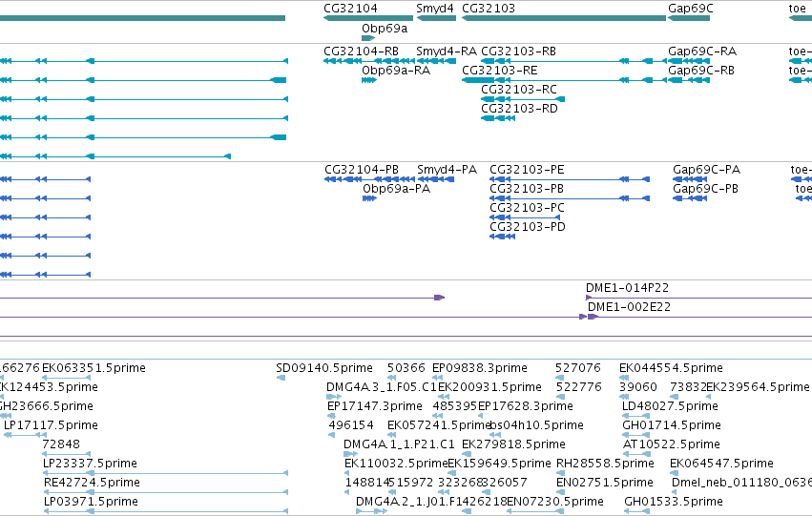
Task: Select EST label GH01714.5prime
Action: coord(672,425)
